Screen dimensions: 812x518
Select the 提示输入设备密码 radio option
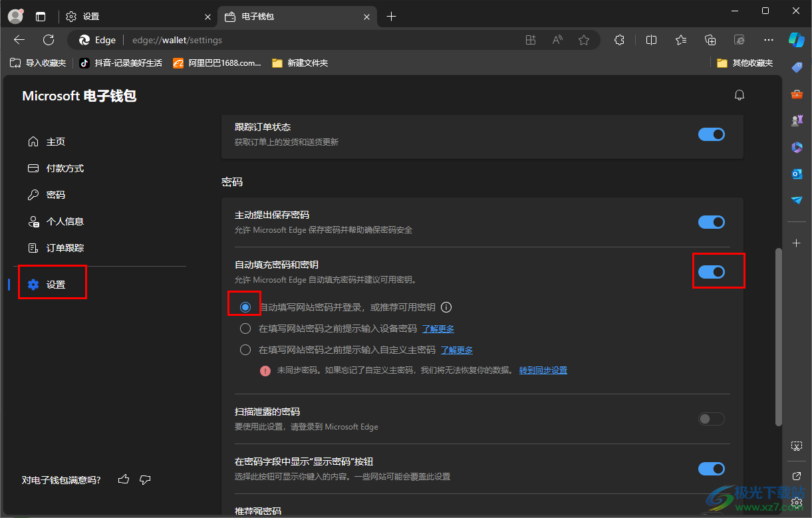[x=245, y=328]
